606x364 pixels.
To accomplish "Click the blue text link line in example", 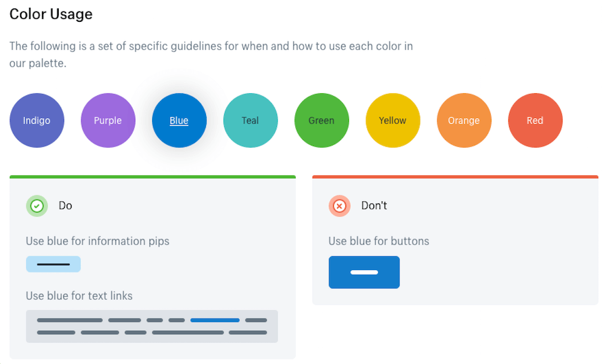I will pyautogui.click(x=215, y=320).
